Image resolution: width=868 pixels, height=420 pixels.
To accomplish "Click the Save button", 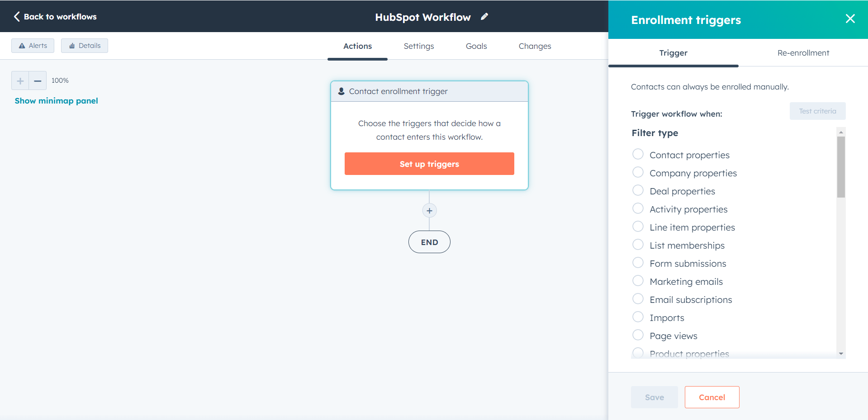I will [655, 397].
